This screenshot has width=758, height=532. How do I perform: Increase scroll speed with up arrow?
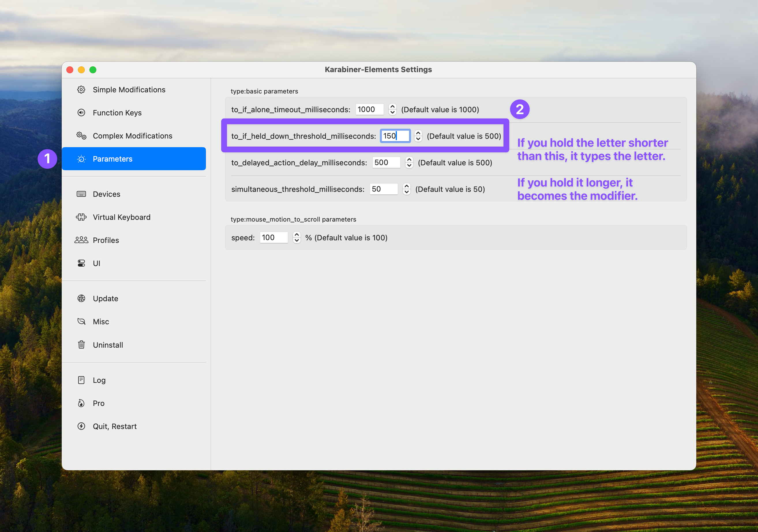tap(297, 235)
